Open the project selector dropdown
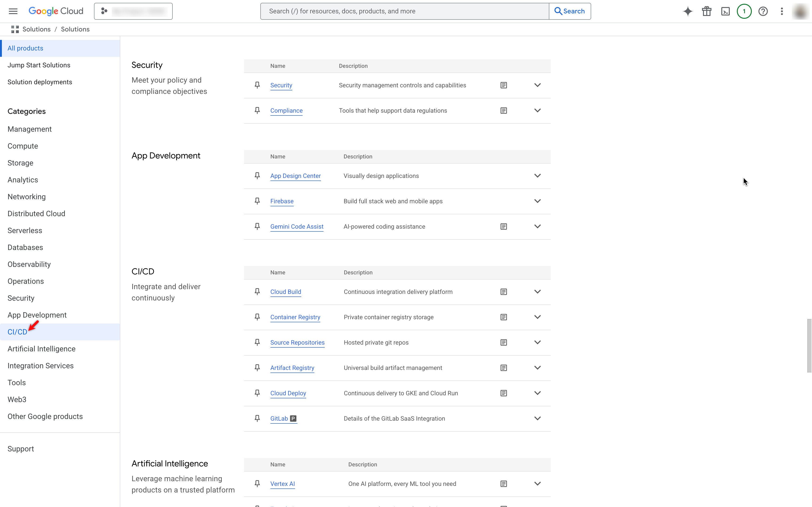The image size is (812, 507). coord(133,11)
